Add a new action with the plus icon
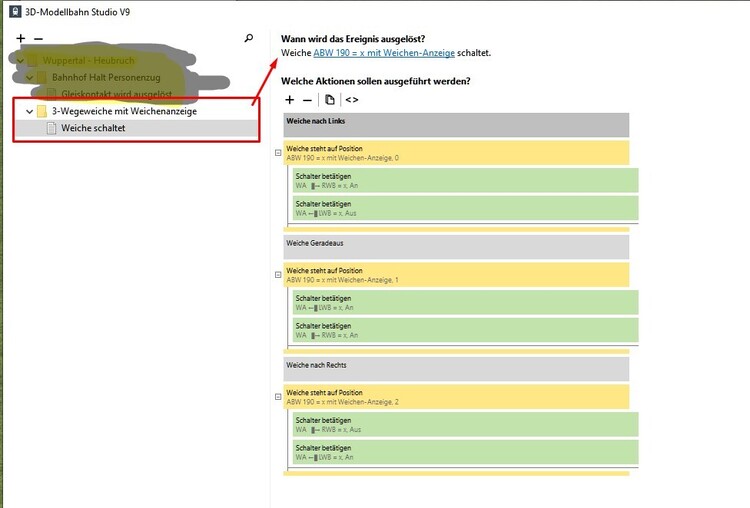The image size is (750, 508). pos(289,99)
